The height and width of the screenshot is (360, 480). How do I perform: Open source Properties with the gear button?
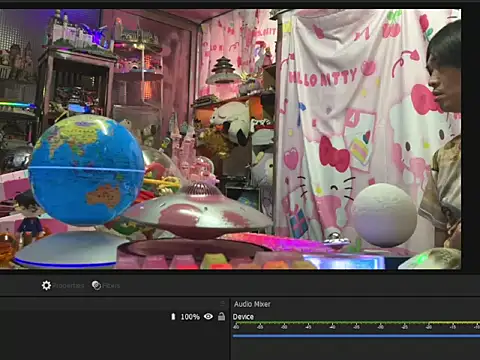pos(63,286)
